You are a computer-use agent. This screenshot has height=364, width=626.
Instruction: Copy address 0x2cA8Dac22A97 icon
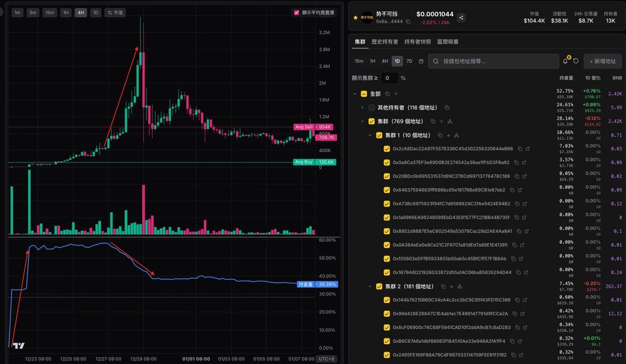tap(519, 149)
